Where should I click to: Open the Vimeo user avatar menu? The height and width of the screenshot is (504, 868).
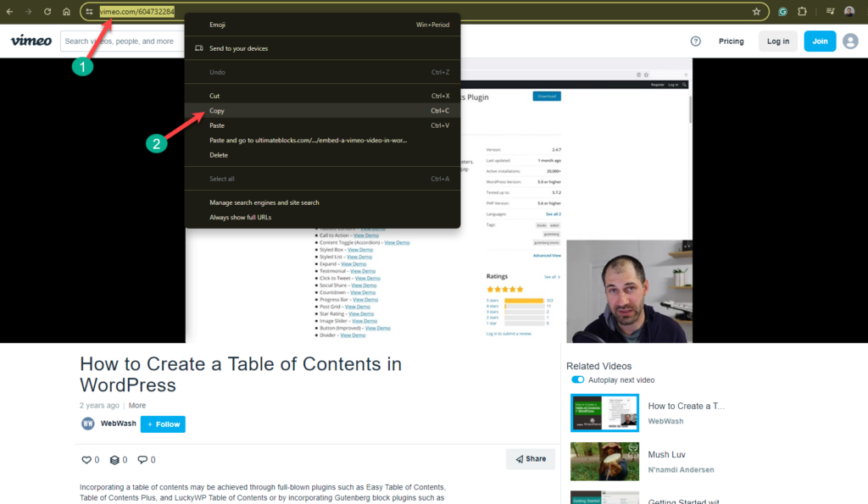pos(850,41)
